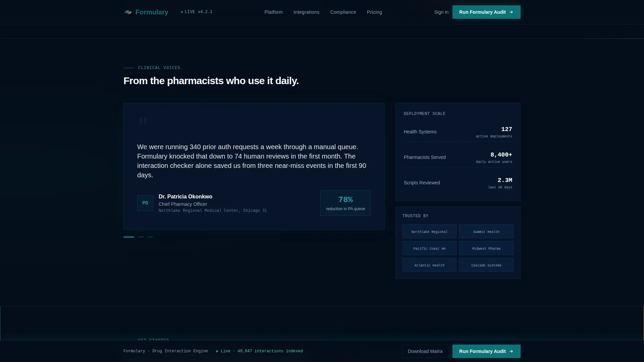
Task: Select the Northlake Regional logo tile
Action: click(x=429, y=231)
